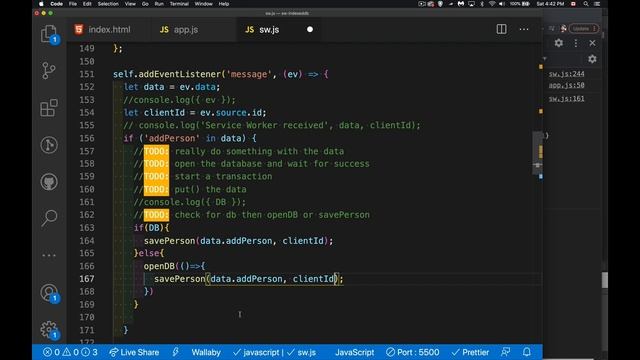Click 'openDB' call on line 166
This screenshot has width=640, height=360.
coord(159,266)
